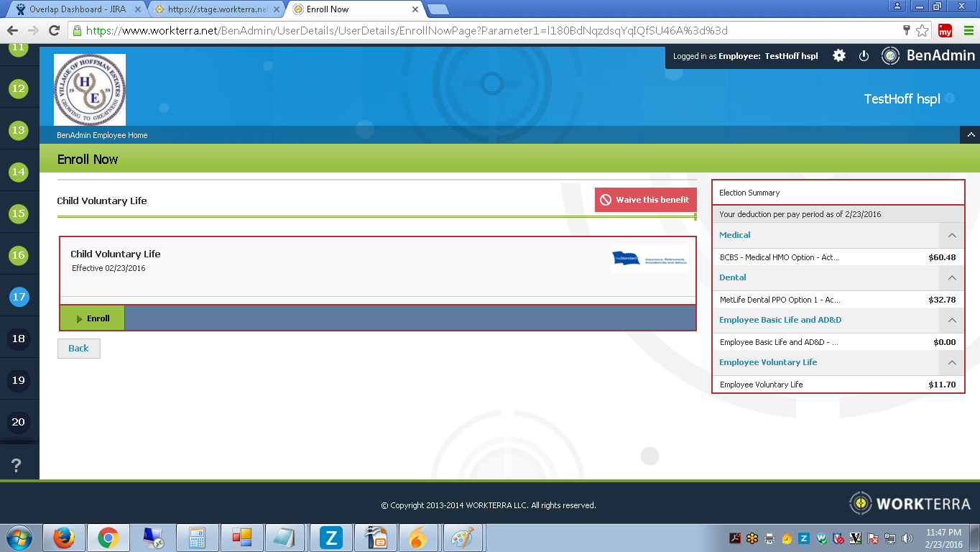Collapse the Dental summary section
The width and height of the screenshot is (980, 552).
tap(951, 277)
